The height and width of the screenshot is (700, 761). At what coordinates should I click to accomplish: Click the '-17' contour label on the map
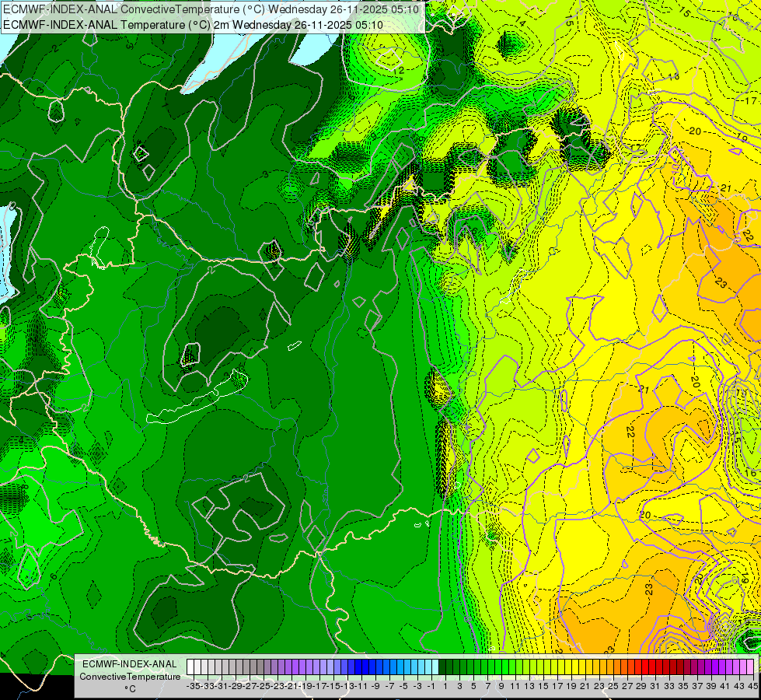pyautogui.click(x=749, y=100)
